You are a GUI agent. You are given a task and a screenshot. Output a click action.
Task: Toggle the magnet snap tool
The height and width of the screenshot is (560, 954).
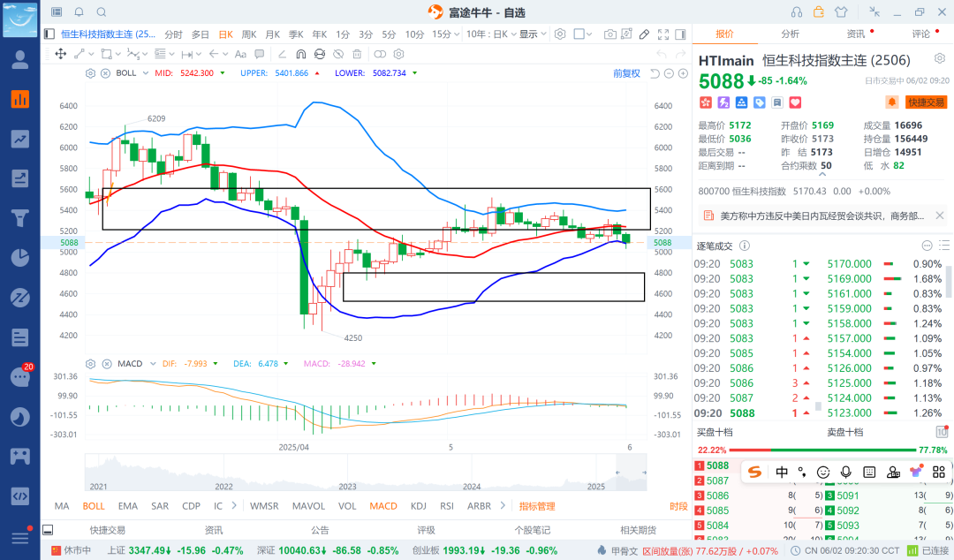pos(300,54)
